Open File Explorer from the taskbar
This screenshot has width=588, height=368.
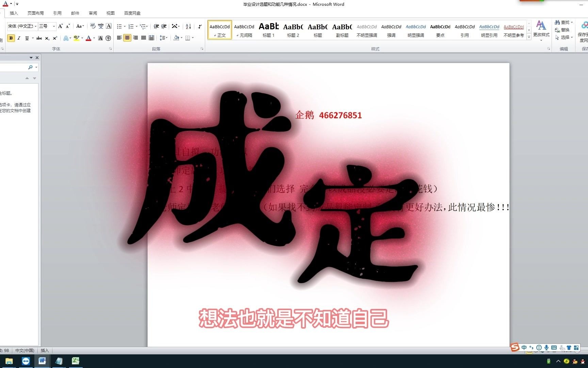pos(9,361)
